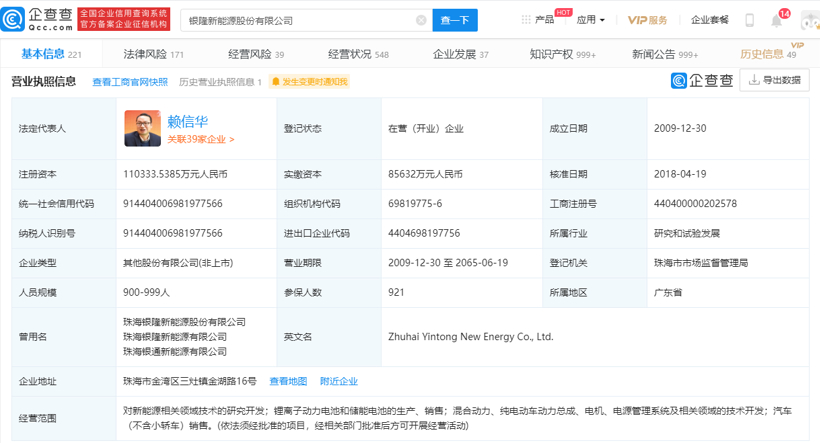Click the 查一下 search button
This screenshot has width=820, height=443.
[455, 20]
